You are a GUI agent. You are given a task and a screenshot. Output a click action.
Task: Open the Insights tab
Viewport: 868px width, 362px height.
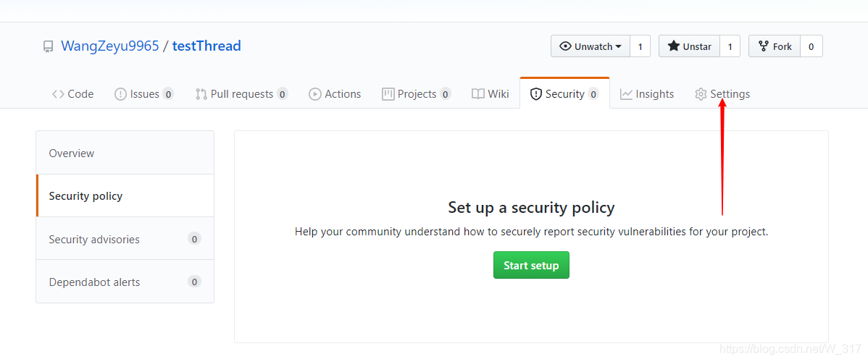tap(646, 94)
